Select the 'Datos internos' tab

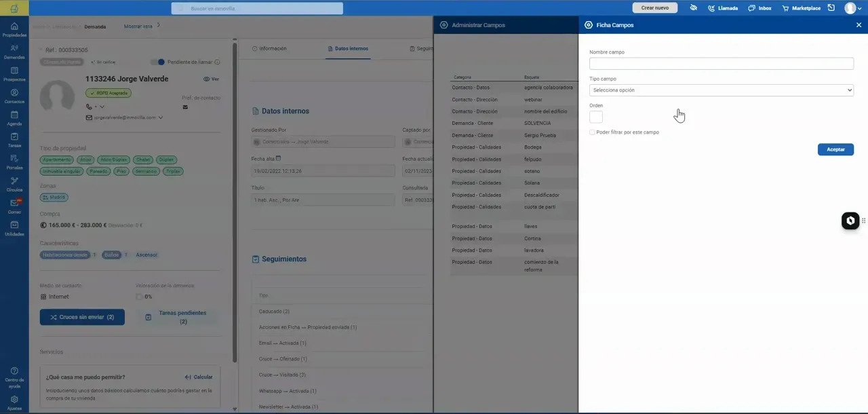[348, 49]
